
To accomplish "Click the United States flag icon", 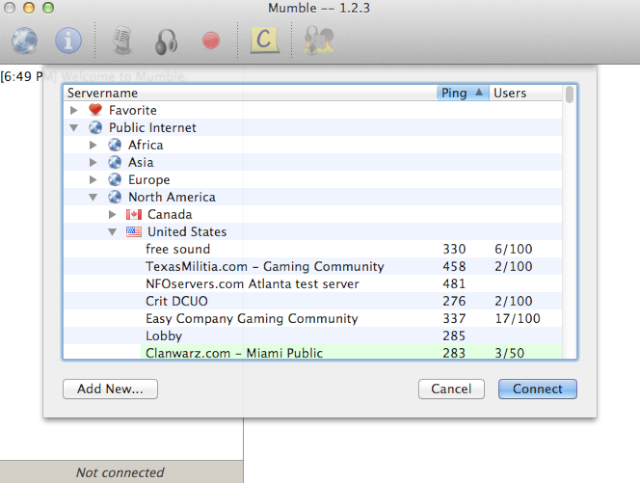I will pyautogui.click(x=134, y=231).
